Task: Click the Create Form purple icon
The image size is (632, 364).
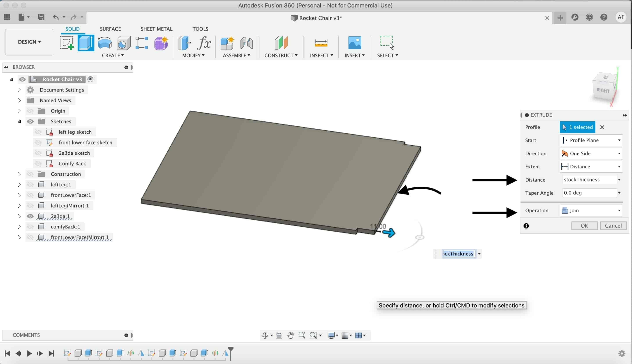Action: point(161,43)
